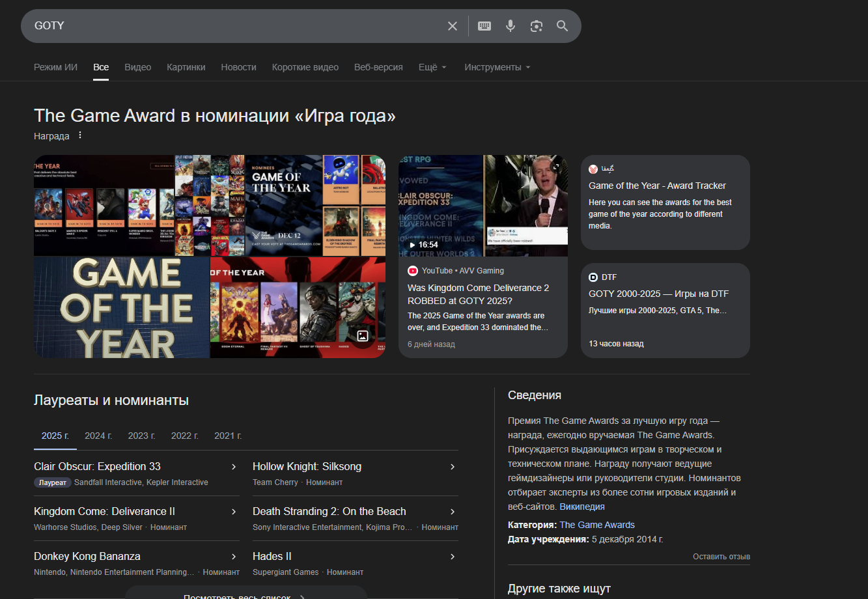Open Kingdom Come: Deliverance II entry
This screenshot has width=868, height=599.
pyautogui.click(x=104, y=512)
